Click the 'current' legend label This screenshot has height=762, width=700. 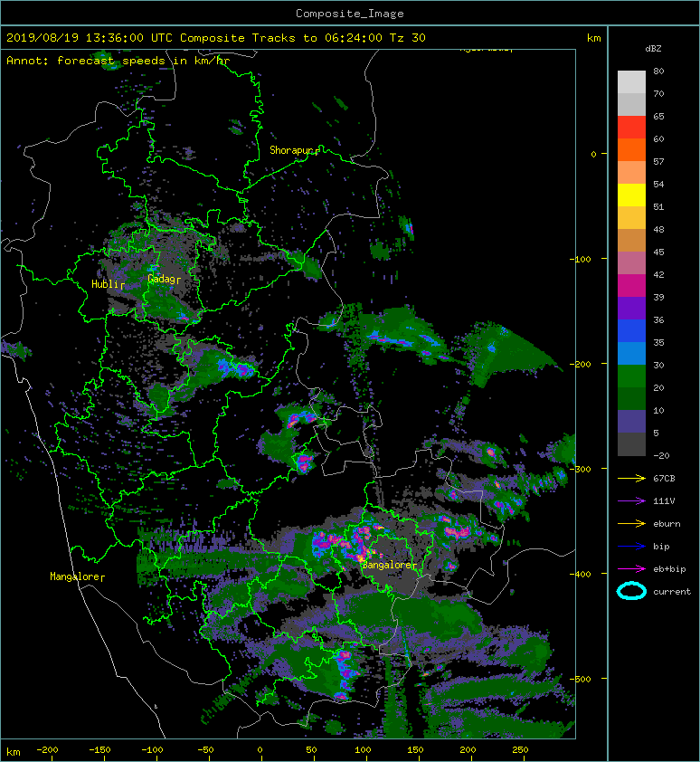coord(672,592)
